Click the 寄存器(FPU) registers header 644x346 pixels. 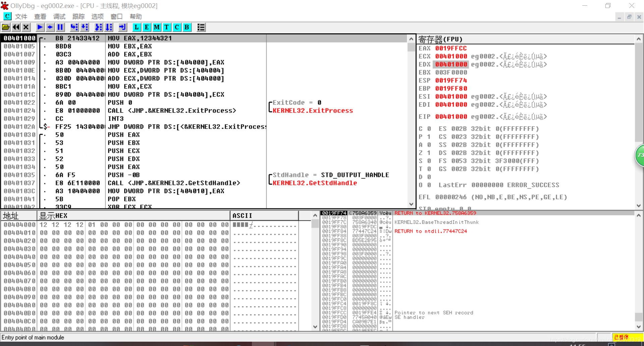526,40
